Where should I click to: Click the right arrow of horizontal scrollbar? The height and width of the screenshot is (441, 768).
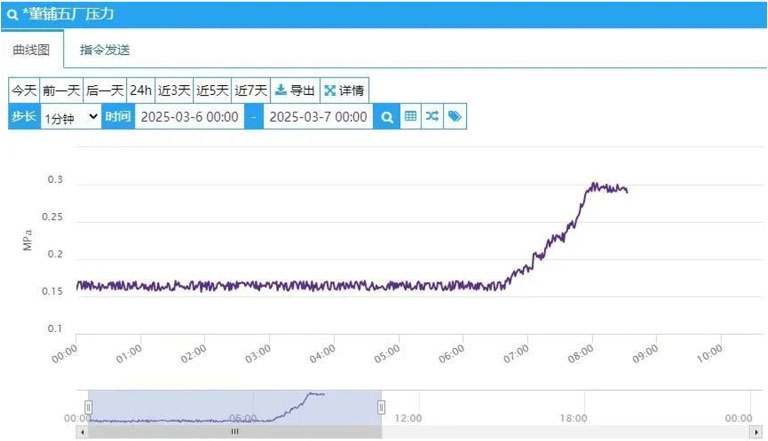click(757, 432)
